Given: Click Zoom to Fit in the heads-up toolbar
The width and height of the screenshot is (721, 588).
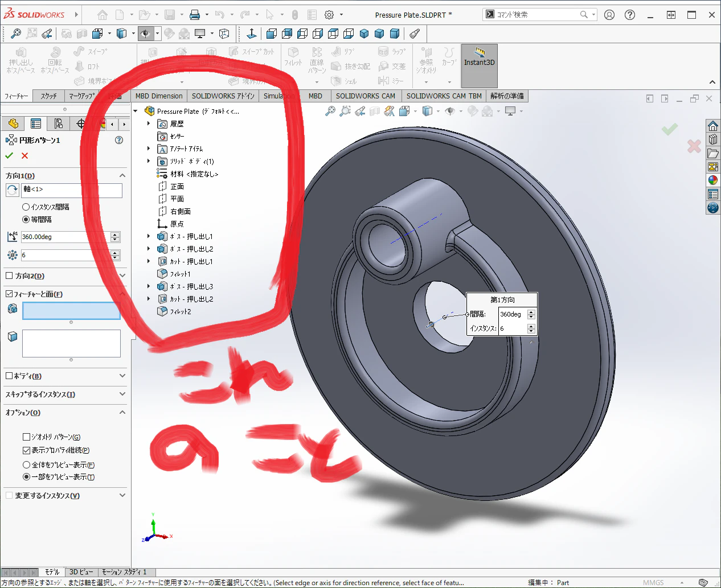Looking at the screenshot, I should [x=330, y=112].
